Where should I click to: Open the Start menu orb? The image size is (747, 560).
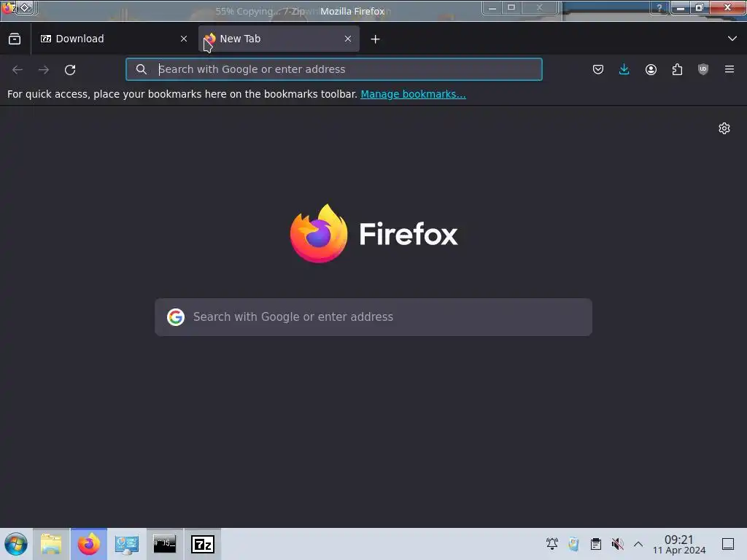pos(16,544)
